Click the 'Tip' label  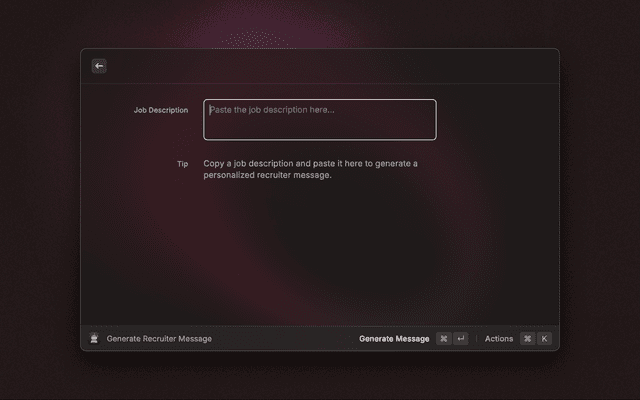click(182, 164)
